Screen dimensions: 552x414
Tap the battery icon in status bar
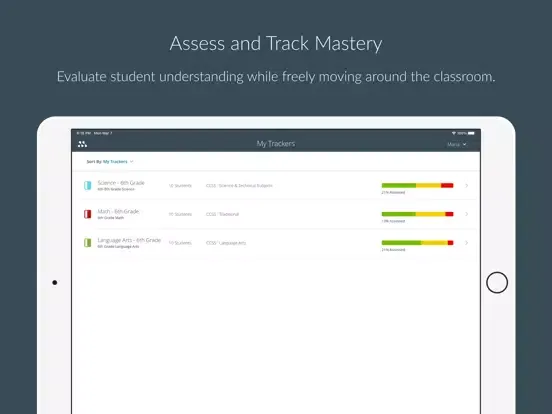[x=471, y=133]
